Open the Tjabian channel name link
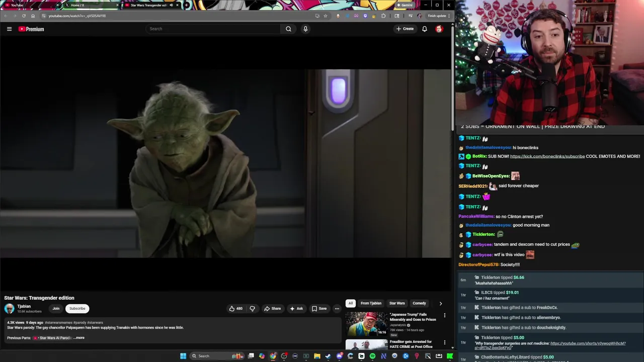The image size is (644, 362). 24,306
